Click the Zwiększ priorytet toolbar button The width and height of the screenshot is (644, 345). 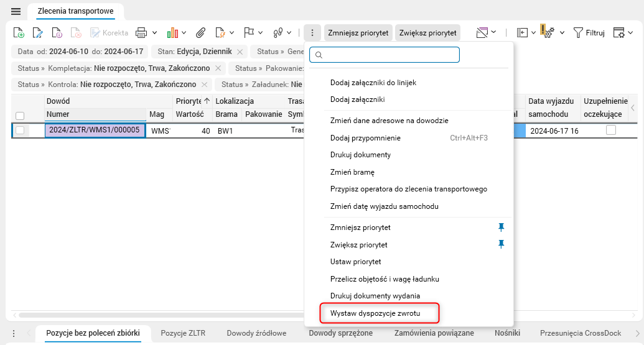[x=427, y=33]
